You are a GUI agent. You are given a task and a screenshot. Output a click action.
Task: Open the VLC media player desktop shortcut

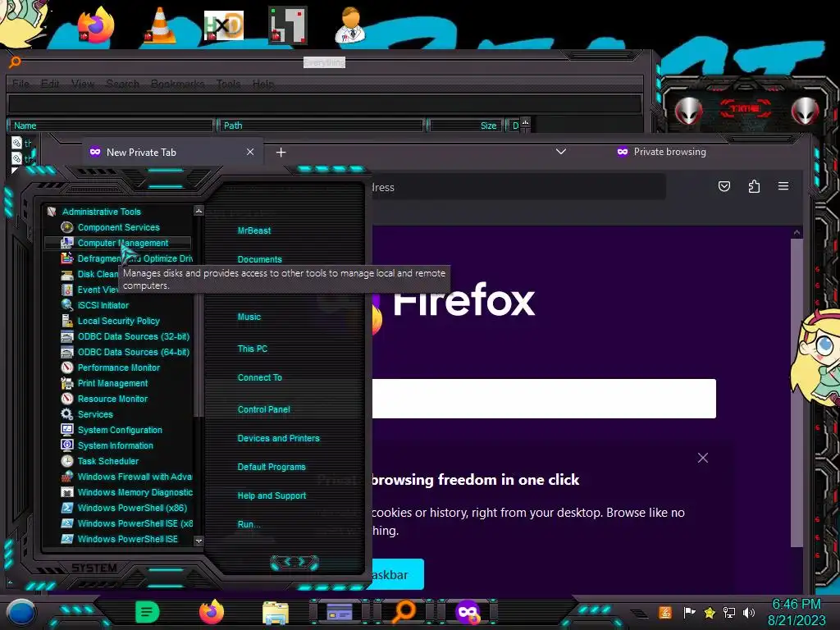tap(160, 25)
